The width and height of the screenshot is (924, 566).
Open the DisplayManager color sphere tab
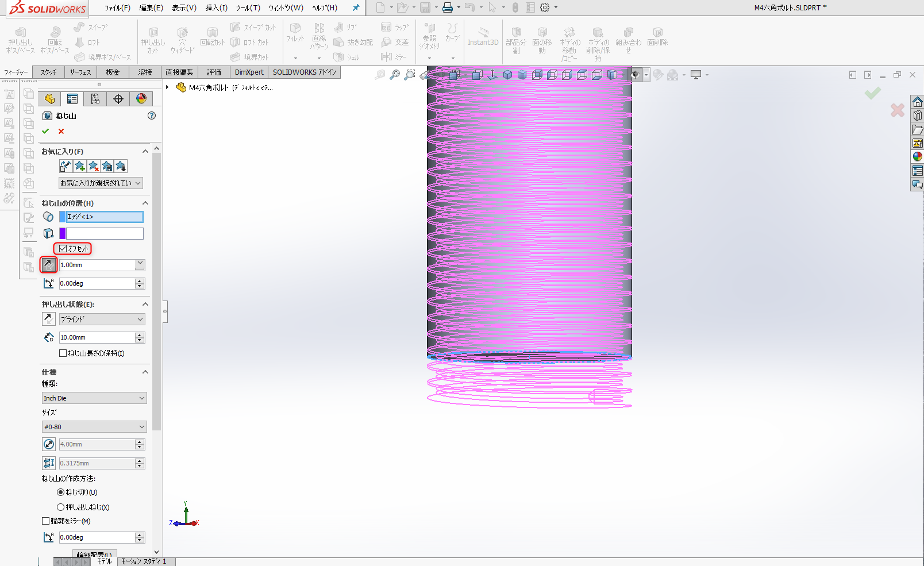click(x=141, y=99)
